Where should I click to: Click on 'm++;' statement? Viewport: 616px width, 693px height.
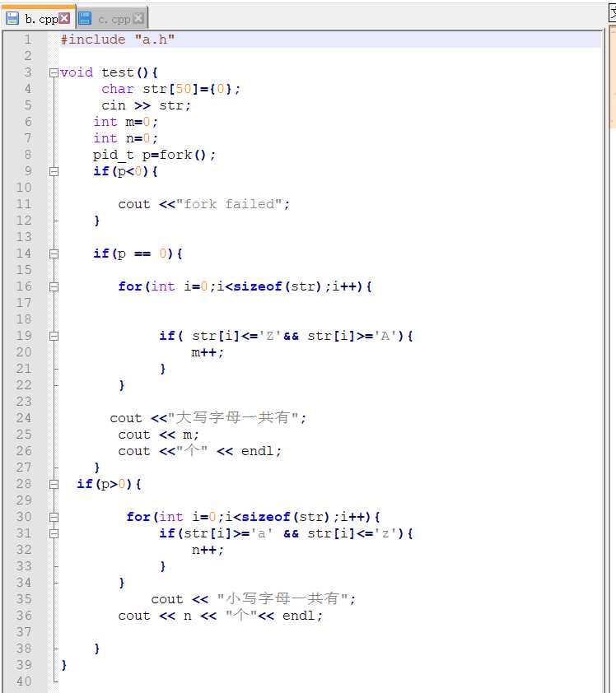[208, 352]
